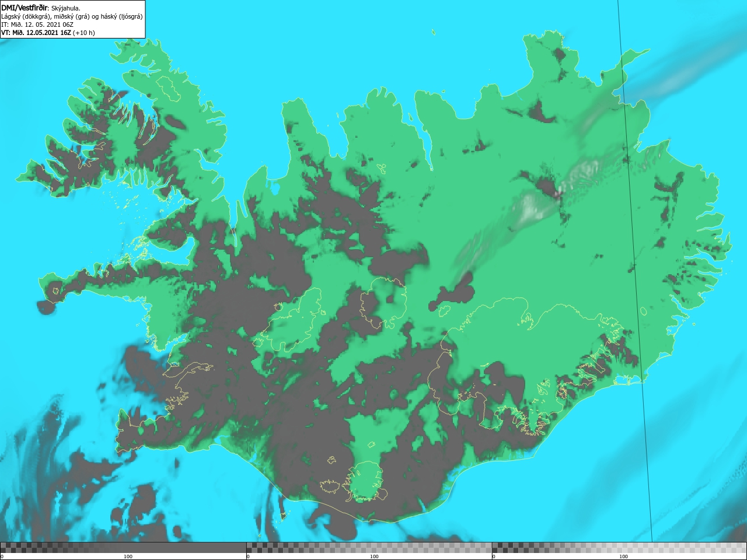The height and width of the screenshot is (560, 747).
Task: Click the Lágský, miðský og háský legend line
Action: coord(72,16)
